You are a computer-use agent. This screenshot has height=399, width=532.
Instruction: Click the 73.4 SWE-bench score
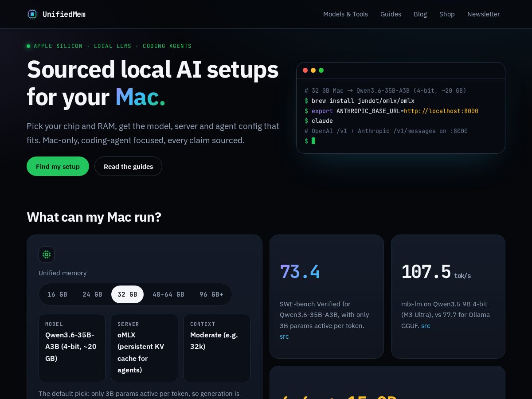[300, 272]
